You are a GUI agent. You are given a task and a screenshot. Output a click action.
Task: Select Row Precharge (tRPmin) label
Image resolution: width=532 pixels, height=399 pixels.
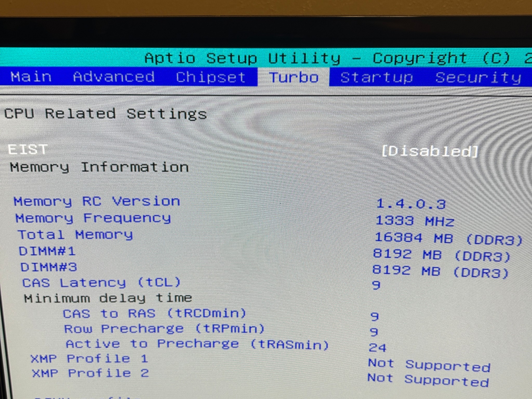click(x=164, y=329)
